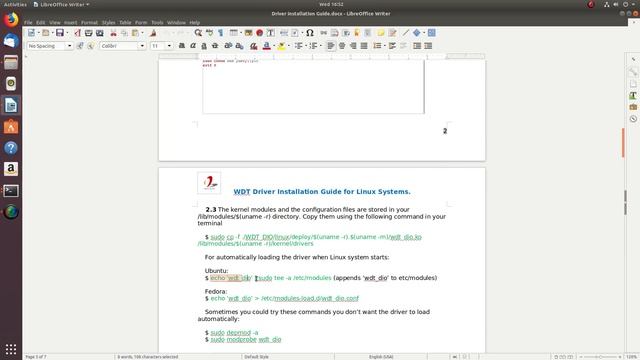Open the font size 11 dropdown
The width and height of the screenshot is (640, 360).
tap(169, 46)
